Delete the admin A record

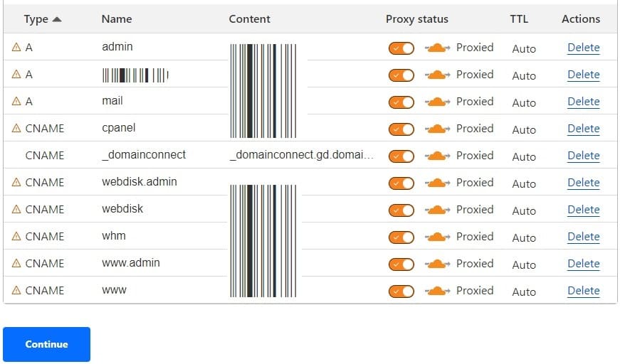(583, 48)
